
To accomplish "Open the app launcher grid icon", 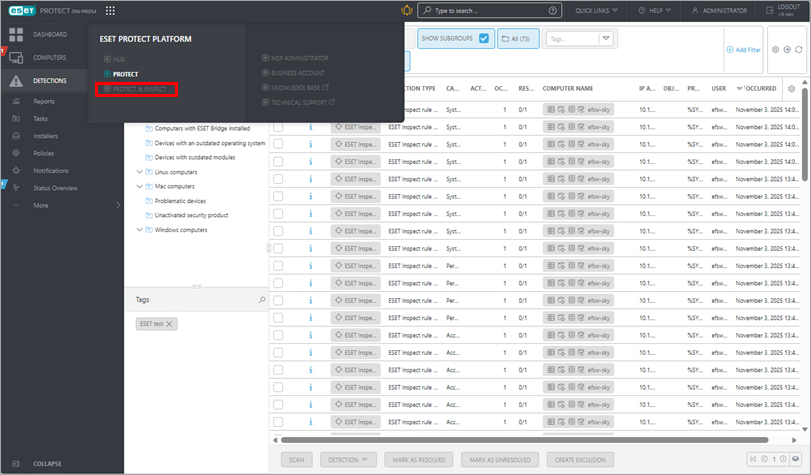I will click(109, 10).
